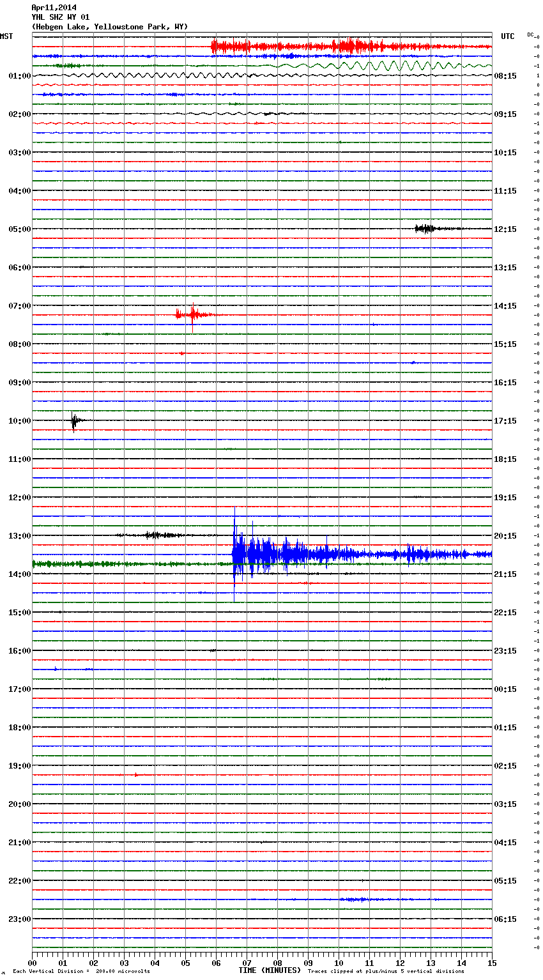The image size is (543, 980).
Task: Click the Hebgen Lake, Yellowstone Park location title
Action: tap(109, 27)
